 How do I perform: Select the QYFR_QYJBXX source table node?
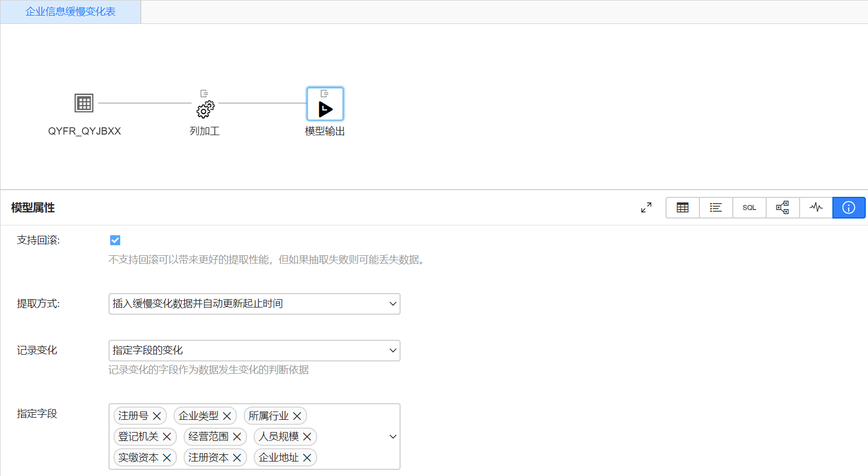[83, 103]
